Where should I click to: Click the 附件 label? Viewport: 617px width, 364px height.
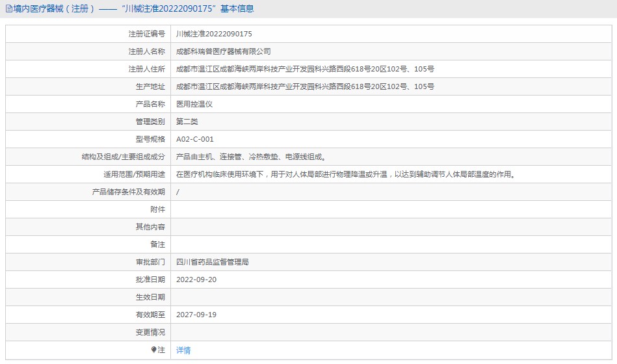(158, 209)
